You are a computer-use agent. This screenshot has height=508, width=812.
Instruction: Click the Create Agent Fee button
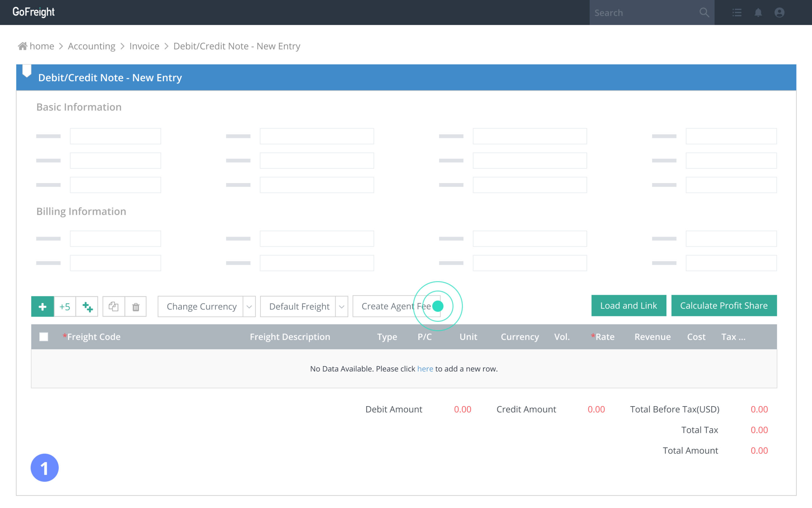pos(391,307)
